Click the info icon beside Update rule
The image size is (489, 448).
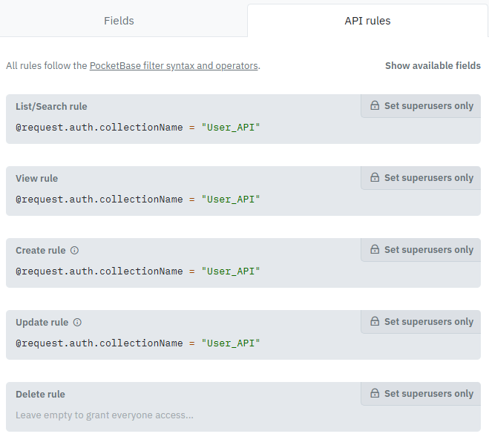77,323
